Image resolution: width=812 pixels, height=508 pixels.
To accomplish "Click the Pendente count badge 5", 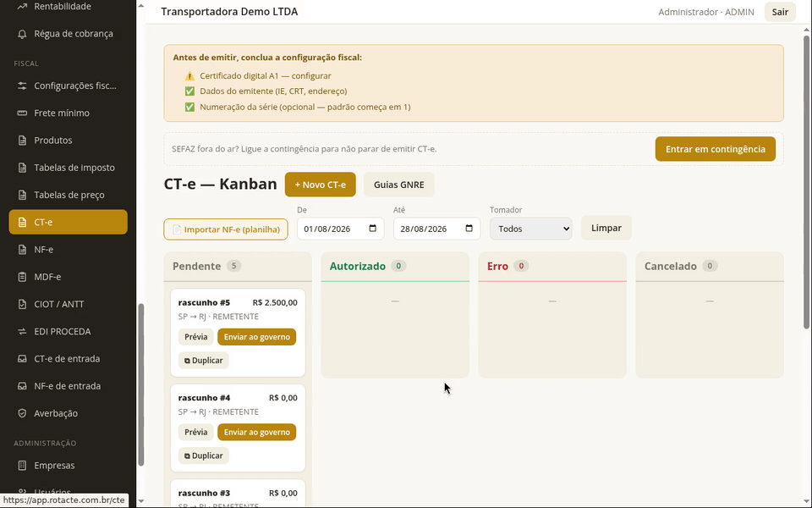I will tap(233, 266).
